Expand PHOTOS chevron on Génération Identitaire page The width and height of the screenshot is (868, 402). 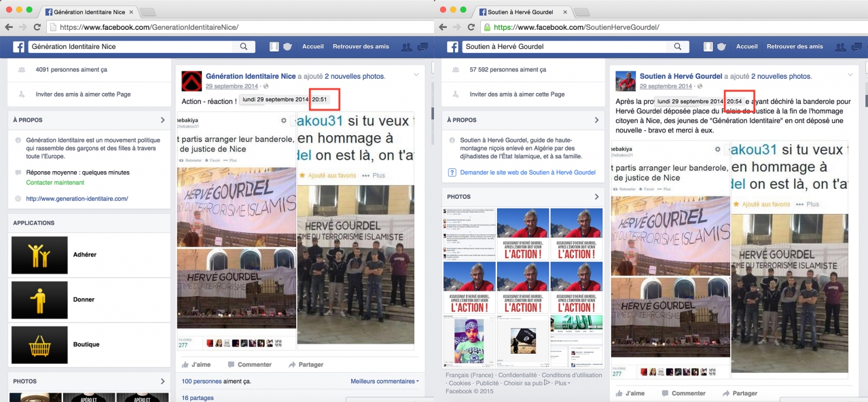tap(162, 382)
